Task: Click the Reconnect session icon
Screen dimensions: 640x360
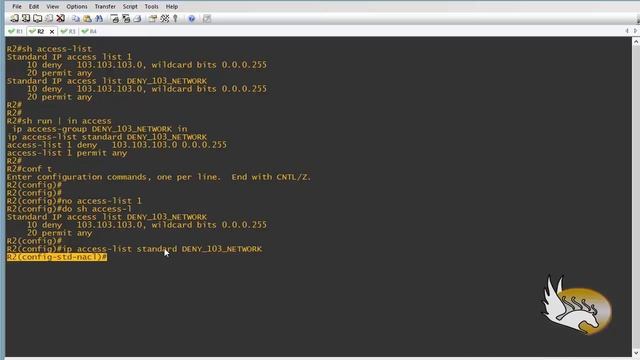Action: [49, 18]
